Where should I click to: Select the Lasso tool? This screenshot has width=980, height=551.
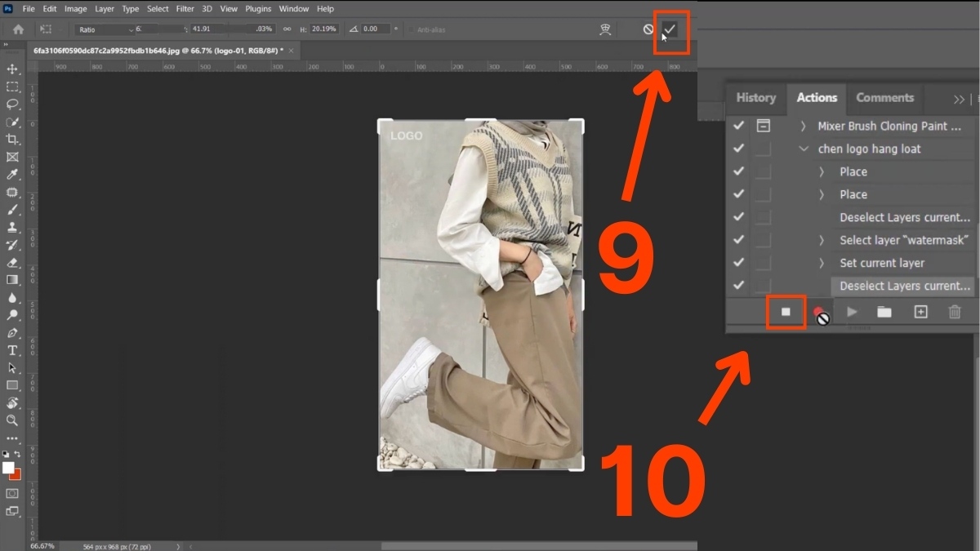[x=12, y=104]
